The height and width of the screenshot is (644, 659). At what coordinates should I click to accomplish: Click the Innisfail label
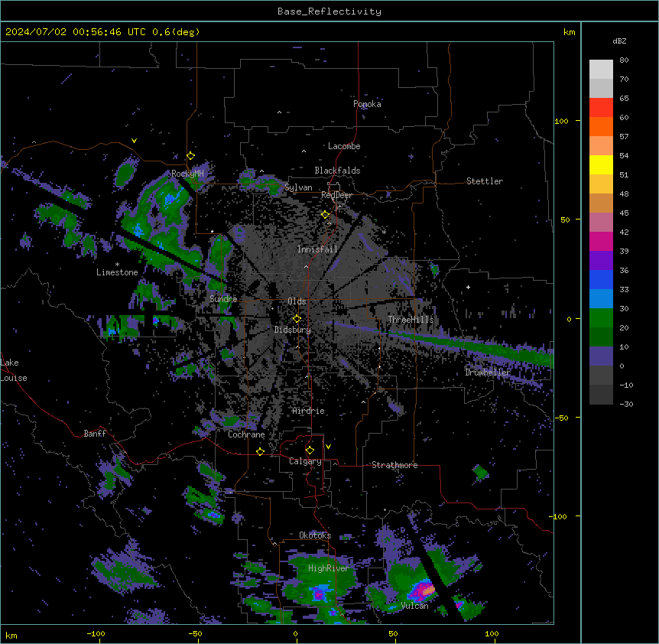(x=317, y=249)
